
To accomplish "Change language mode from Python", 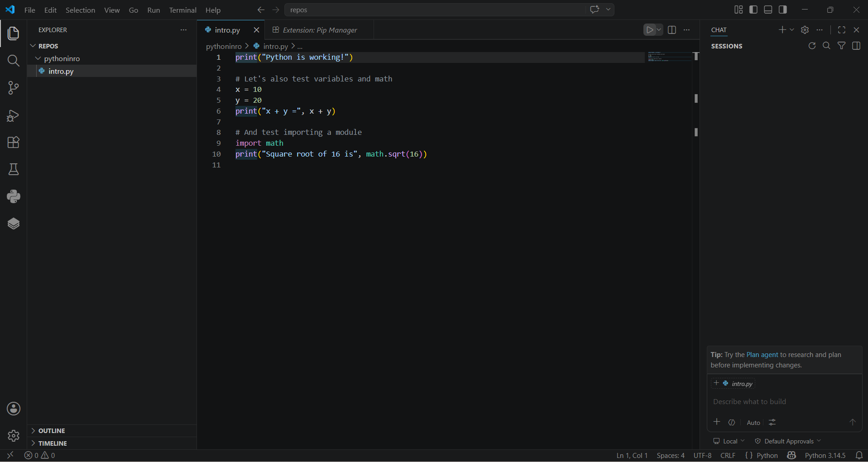I will 767,455.
